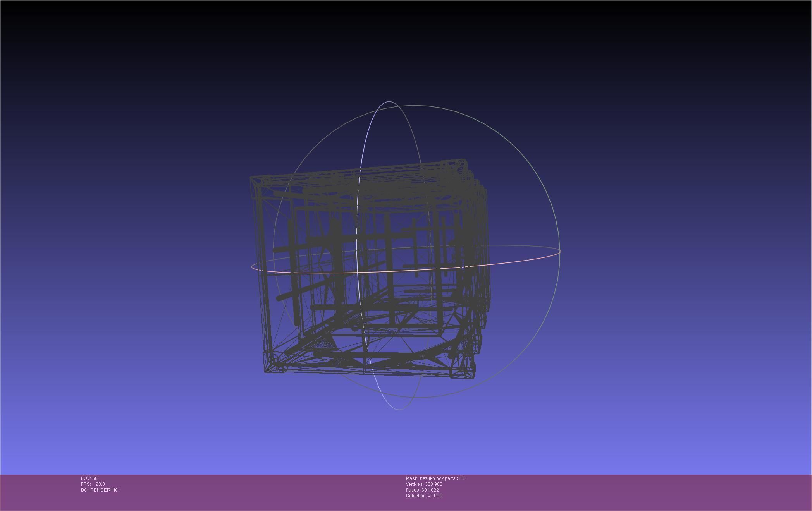
Task: Click the bottom-right corner of wireframe box
Action: (x=474, y=377)
